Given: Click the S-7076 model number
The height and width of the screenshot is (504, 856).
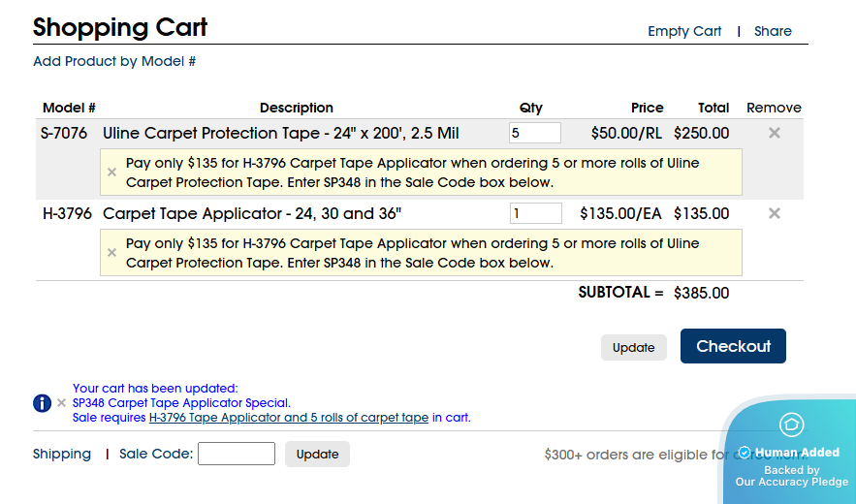Looking at the screenshot, I should point(64,133).
